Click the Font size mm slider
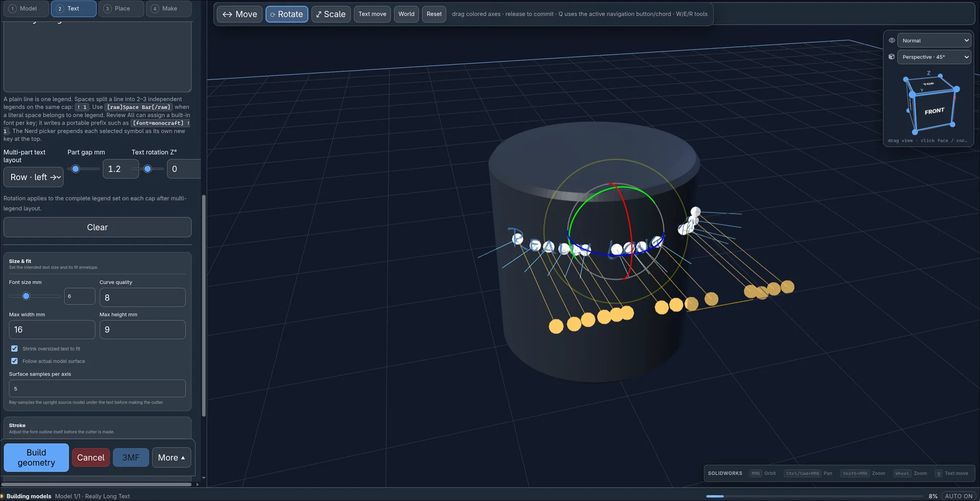Screen dimensions: 980x501 pos(35,296)
